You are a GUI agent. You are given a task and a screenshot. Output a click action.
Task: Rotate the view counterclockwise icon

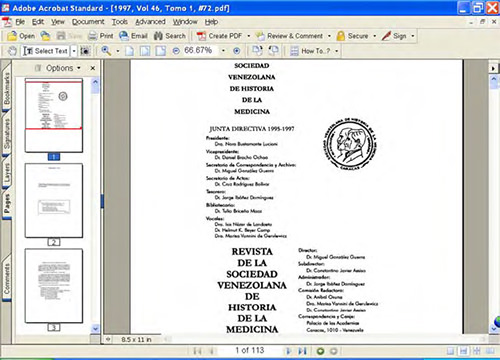click(x=274, y=51)
